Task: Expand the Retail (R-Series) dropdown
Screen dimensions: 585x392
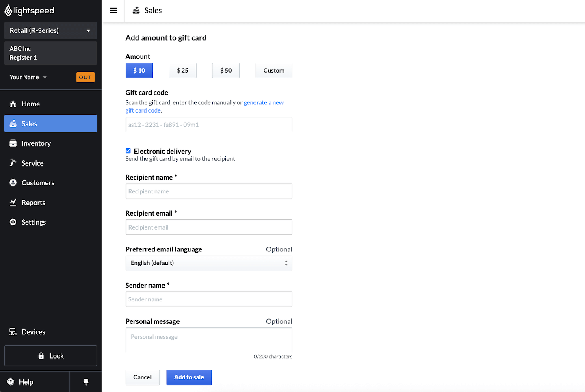Action: click(x=50, y=31)
